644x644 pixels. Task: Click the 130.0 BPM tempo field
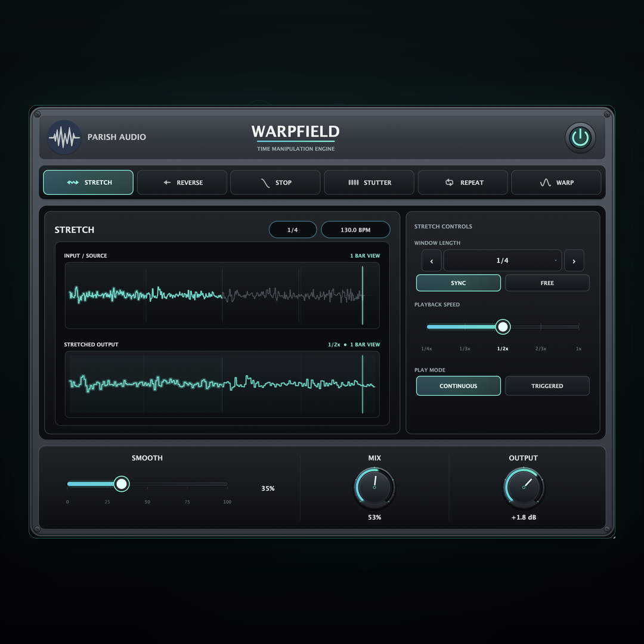pyautogui.click(x=355, y=230)
